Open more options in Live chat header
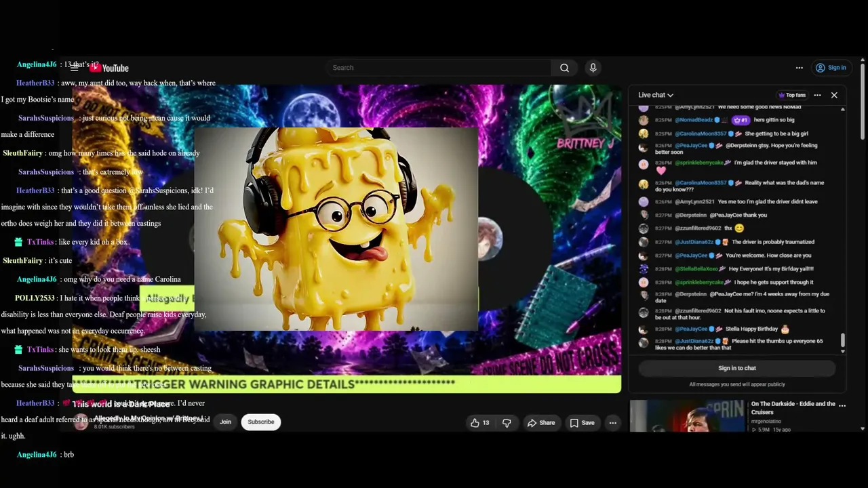This screenshot has width=868, height=488. (818, 96)
